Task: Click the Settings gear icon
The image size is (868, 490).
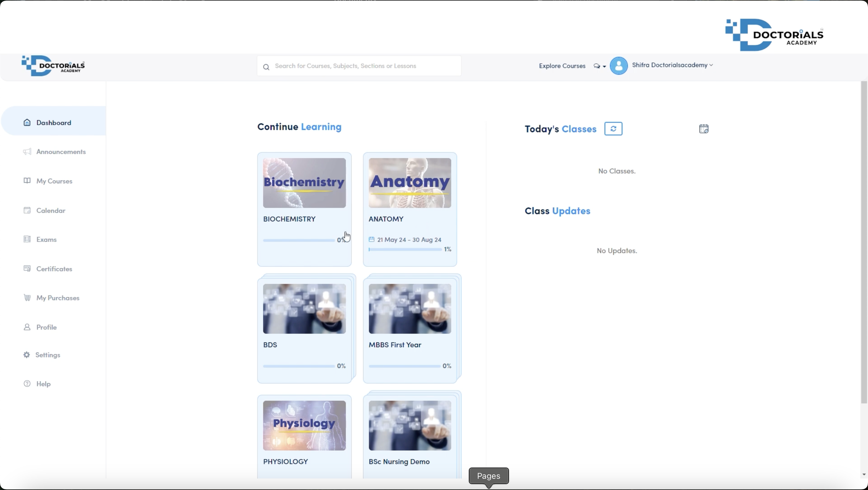Action: pos(27,355)
